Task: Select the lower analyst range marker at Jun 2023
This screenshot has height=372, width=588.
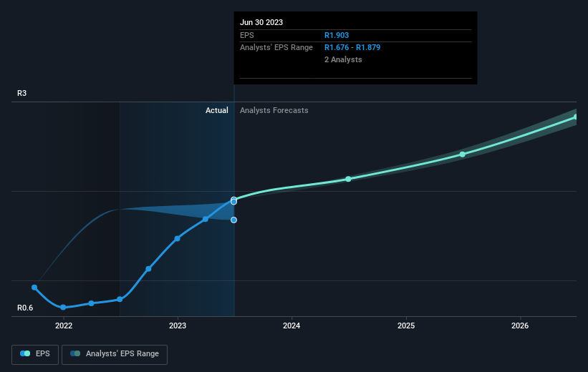Action: point(233,220)
